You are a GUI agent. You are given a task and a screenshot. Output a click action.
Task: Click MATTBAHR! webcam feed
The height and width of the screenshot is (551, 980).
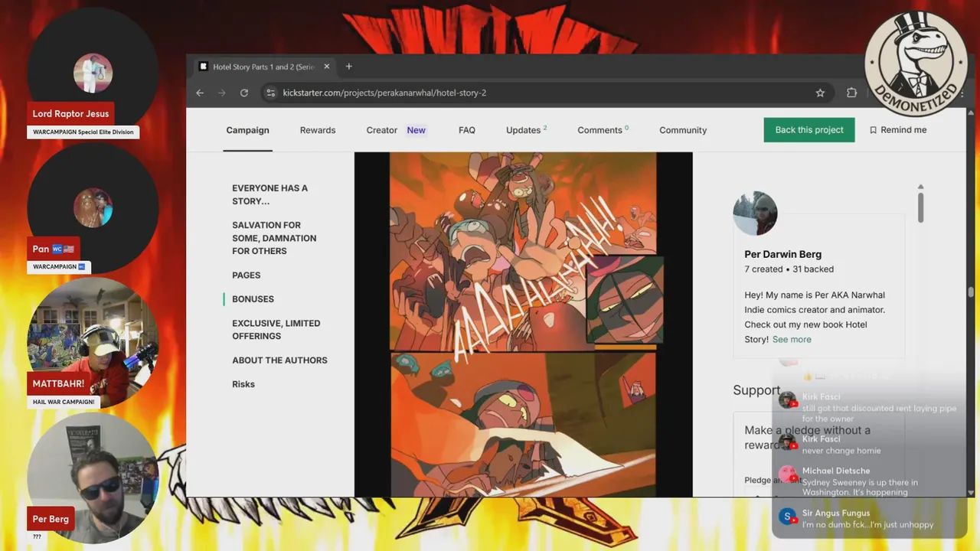(x=93, y=341)
